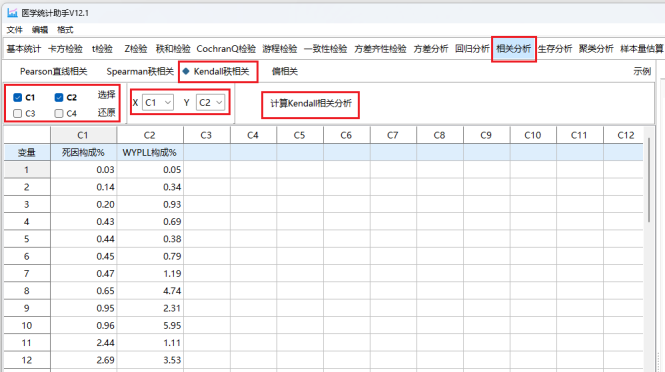
Task: Switch to 生存分析 tab
Action: (x=555, y=49)
